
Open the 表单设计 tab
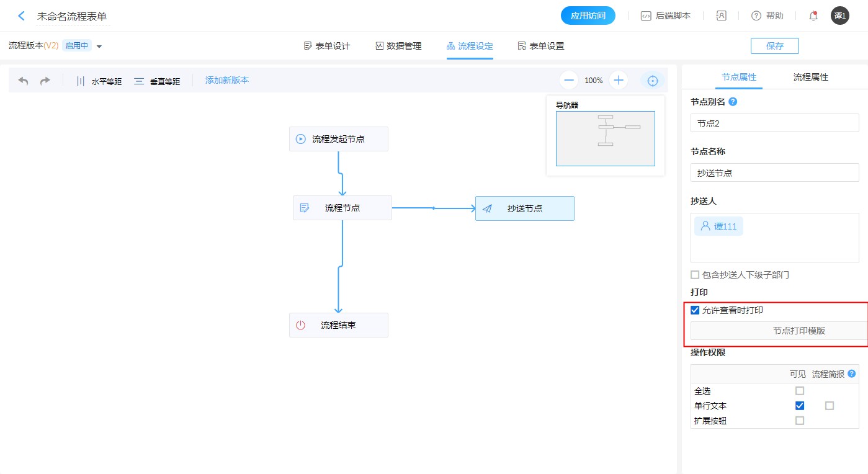click(x=326, y=46)
